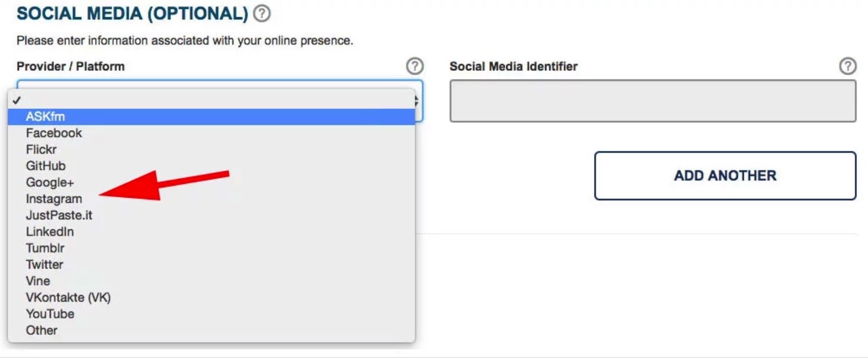Choose Facebook in the dropdown list

54,133
